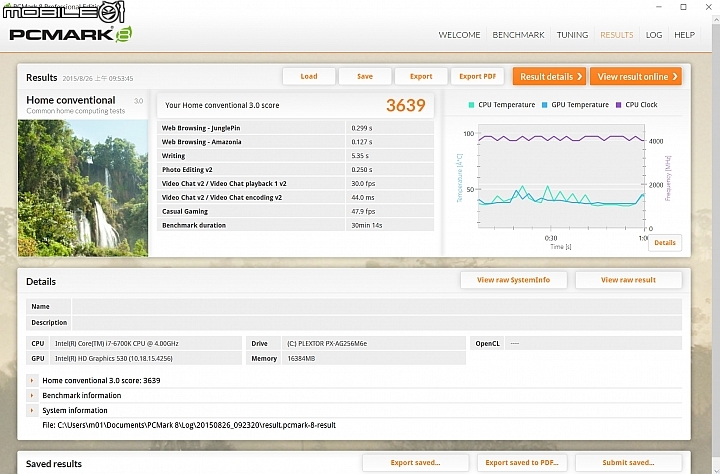The image size is (720, 474).
Task: Click the chart Details button
Action: (x=665, y=243)
